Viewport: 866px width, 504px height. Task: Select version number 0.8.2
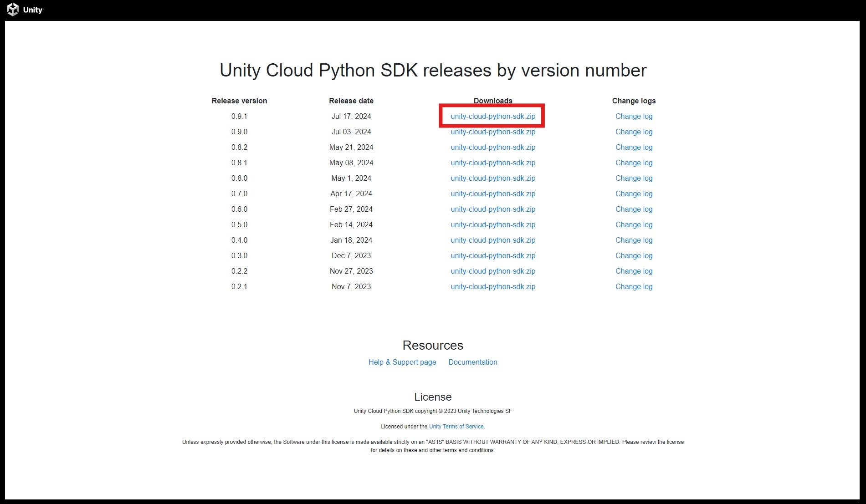tap(239, 147)
